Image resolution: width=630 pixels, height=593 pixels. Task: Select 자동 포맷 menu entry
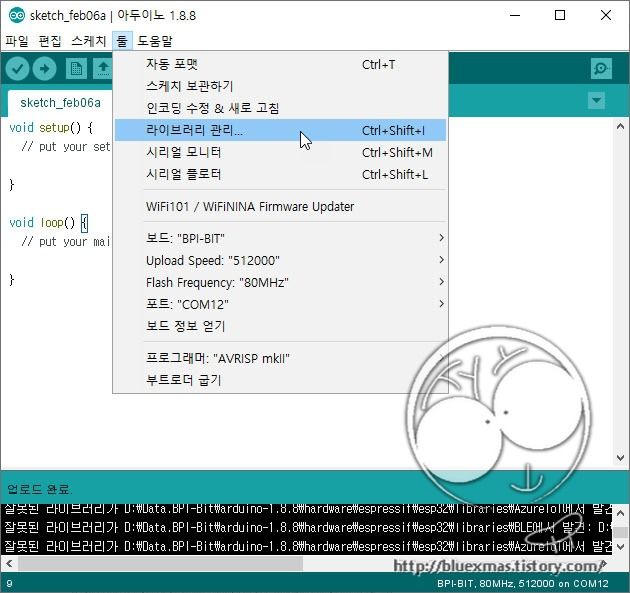(280, 64)
